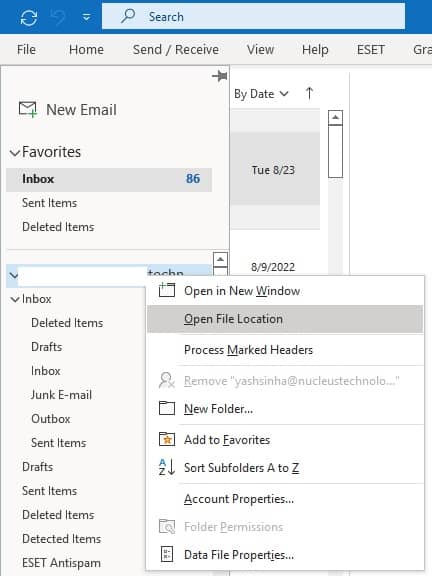Click the unread count 86
This screenshot has width=432, height=576.
coord(193,179)
